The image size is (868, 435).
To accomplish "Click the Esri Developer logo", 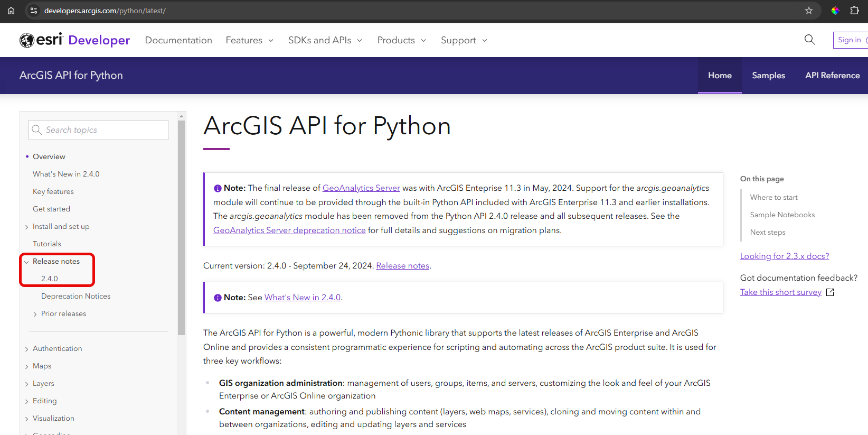I will point(74,40).
